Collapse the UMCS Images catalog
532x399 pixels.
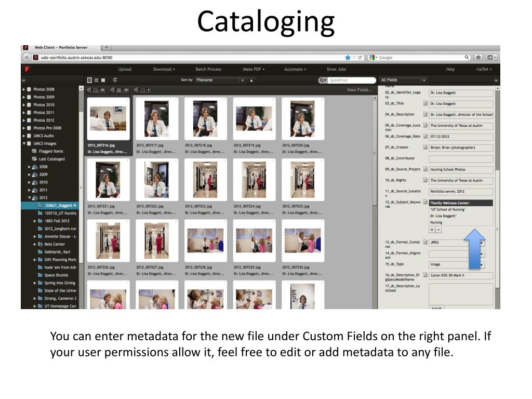(x=24, y=143)
